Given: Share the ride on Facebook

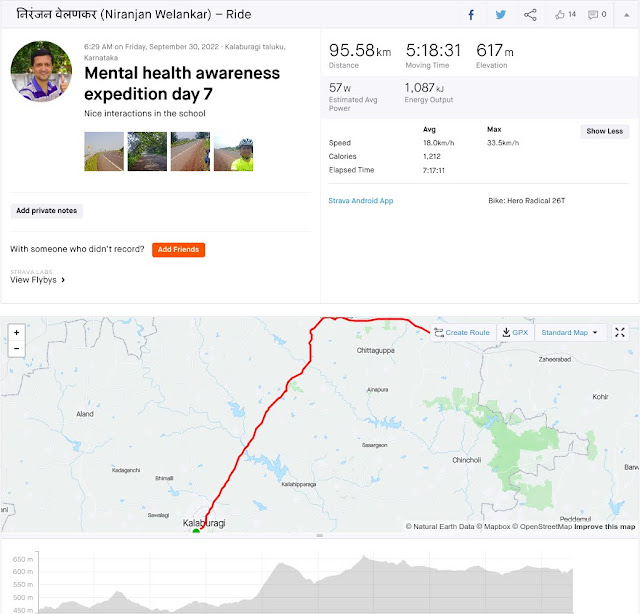Looking at the screenshot, I should [471, 15].
